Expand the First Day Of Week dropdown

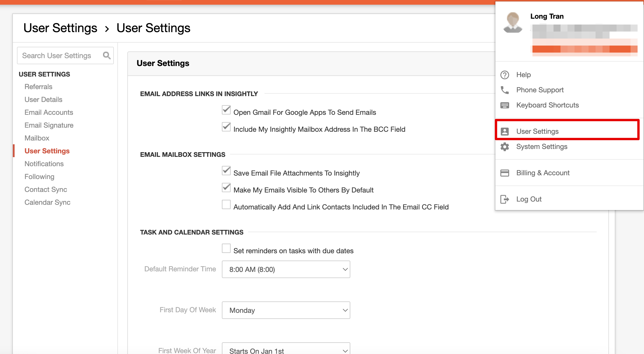pyautogui.click(x=286, y=310)
